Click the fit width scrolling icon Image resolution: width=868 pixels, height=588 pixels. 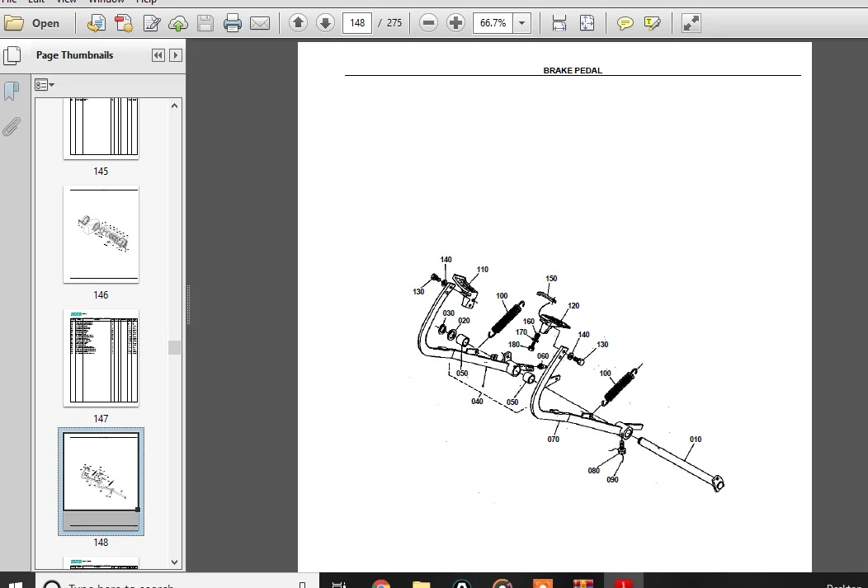(559, 23)
